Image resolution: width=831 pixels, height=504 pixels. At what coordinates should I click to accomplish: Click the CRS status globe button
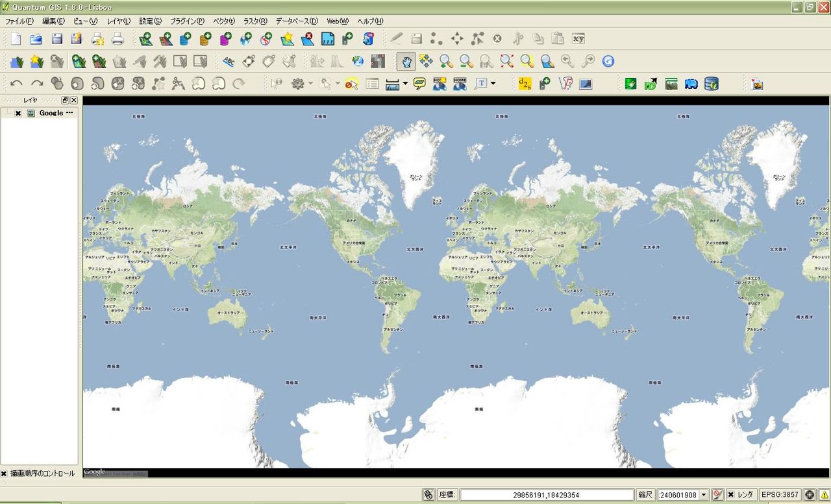[810, 495]
